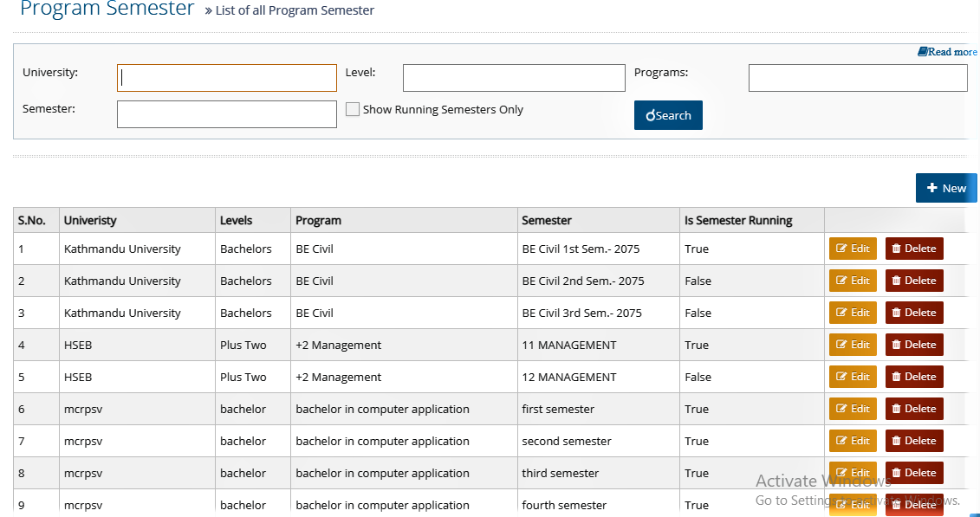Click Plus Two in row 5
Viewport: 980px width, 517px height.
tap(243, 377)
